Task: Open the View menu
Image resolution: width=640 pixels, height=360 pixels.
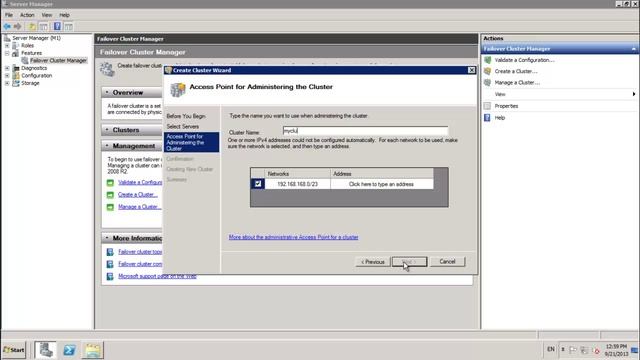Action: (47, 15)
